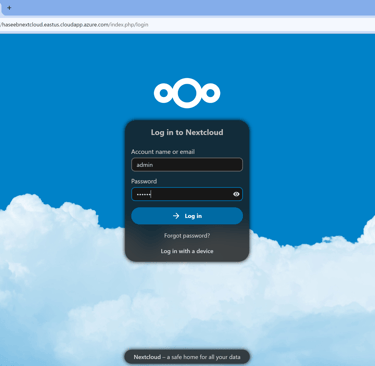Click the 'Password' label above the password field
The width and height of the screenshot is (375, 366).
144,181
